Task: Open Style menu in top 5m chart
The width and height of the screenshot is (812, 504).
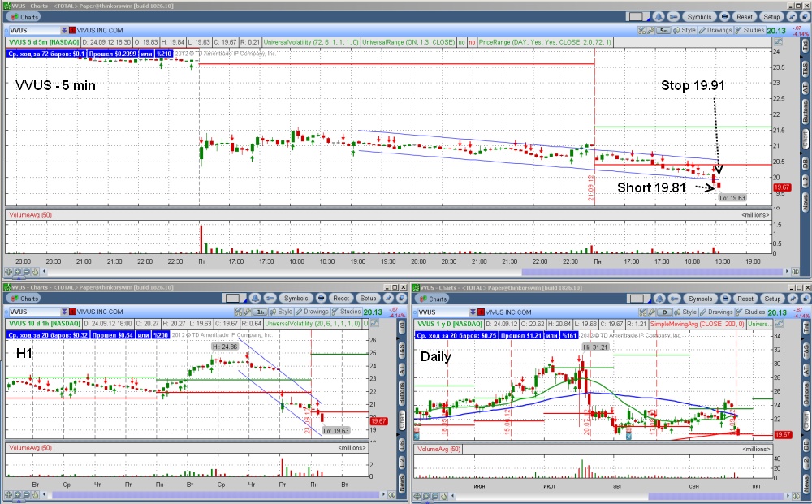Action: click(685, 31)
